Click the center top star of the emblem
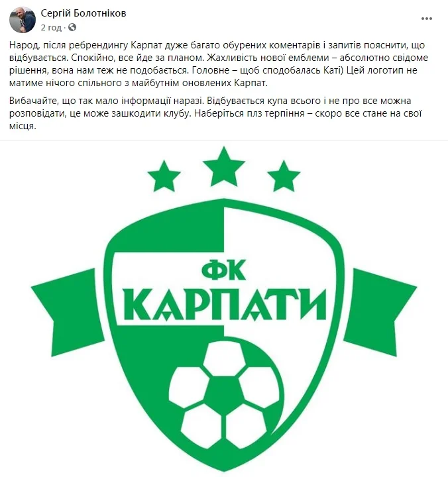The height and width of the screenshot is (477, 448). click(x=224, y=166)
